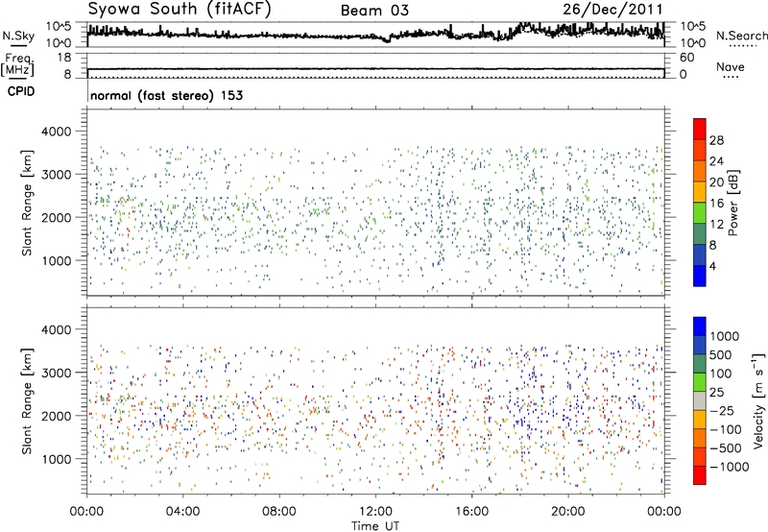768x532 pixels.
Task: Click the '12:00' time tick label
Action: pos(375,512)
